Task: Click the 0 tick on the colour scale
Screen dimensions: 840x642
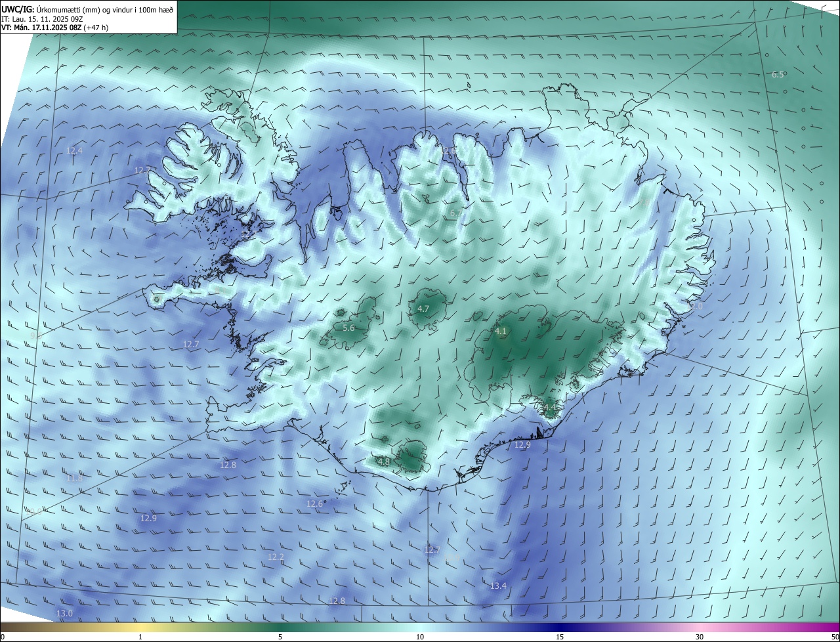Action: (3, 637)
